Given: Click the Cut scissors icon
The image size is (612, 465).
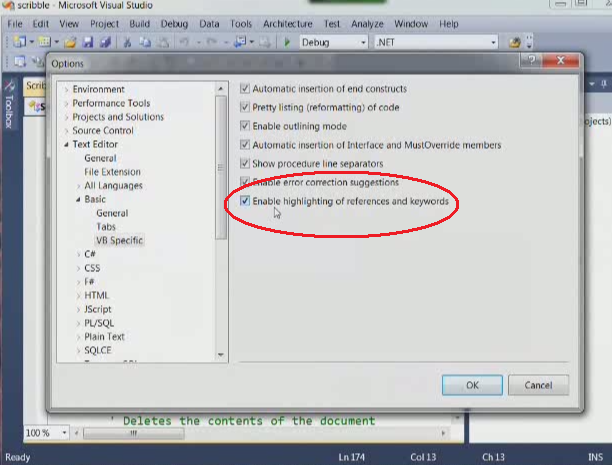Looking at the screenshot, I should pos(127,42).
